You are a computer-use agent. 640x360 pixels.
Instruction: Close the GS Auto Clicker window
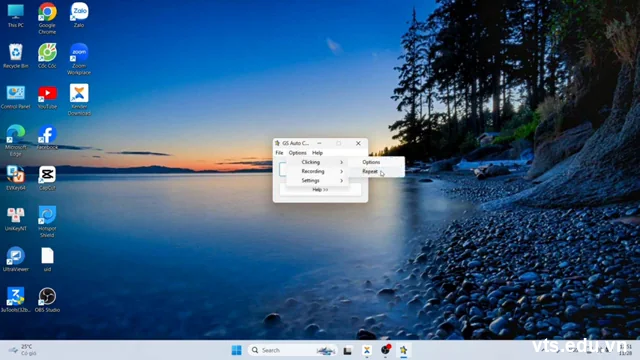358,143
